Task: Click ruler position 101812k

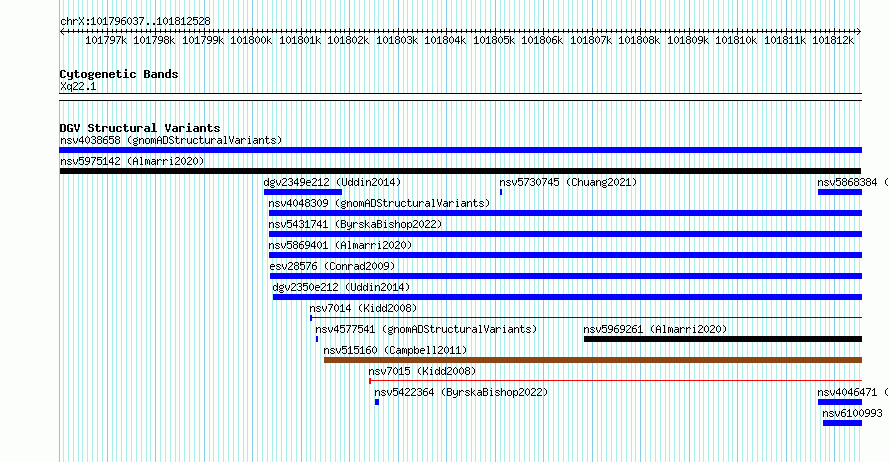Action: (834, 40)
